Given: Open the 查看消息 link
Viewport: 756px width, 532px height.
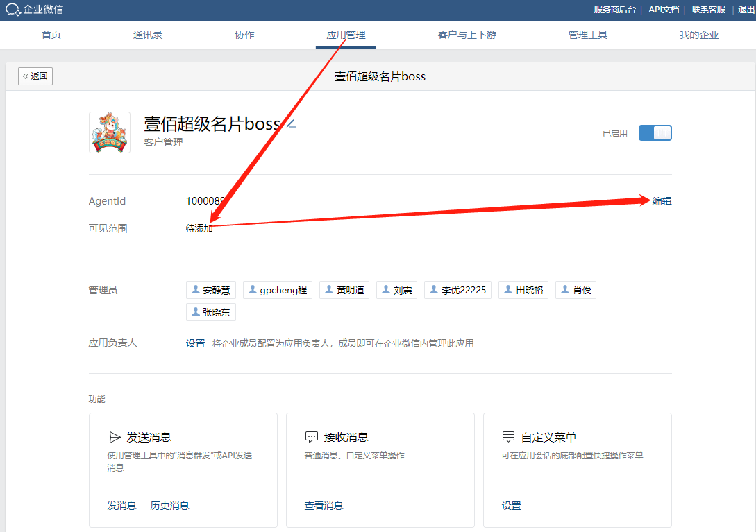Looking at the screenshot, I should coord(324,506).
